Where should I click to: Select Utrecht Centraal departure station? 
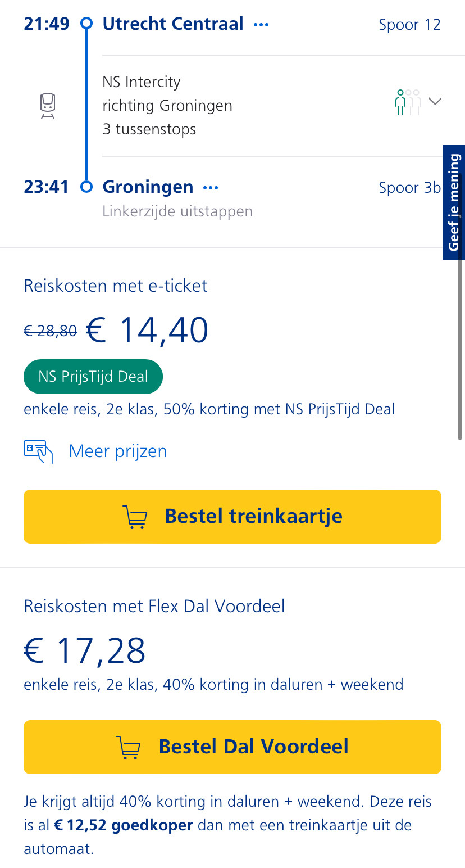173,24
